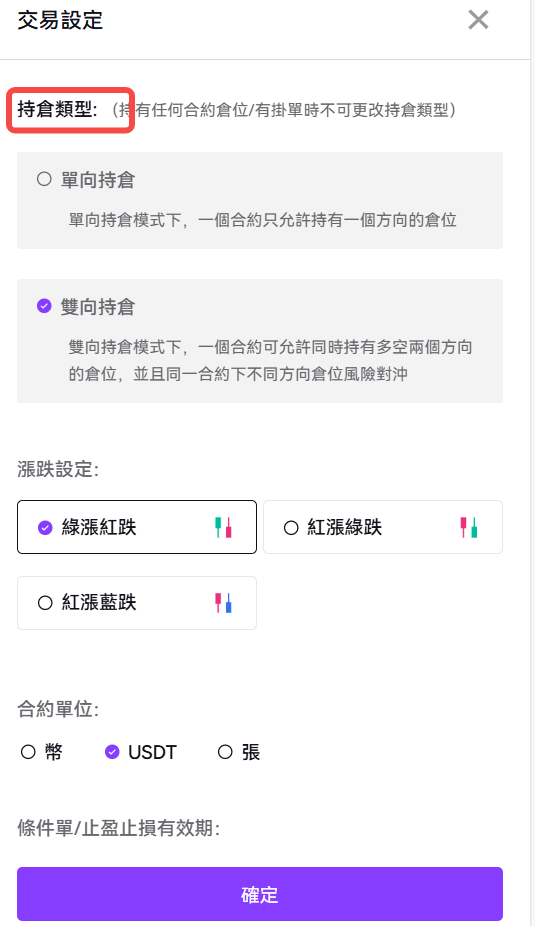The width and height of the screenshot is (535, 926).
Task: Choose 綠漲紅跌 color scheme radio
Action: [x=45, y=527]
